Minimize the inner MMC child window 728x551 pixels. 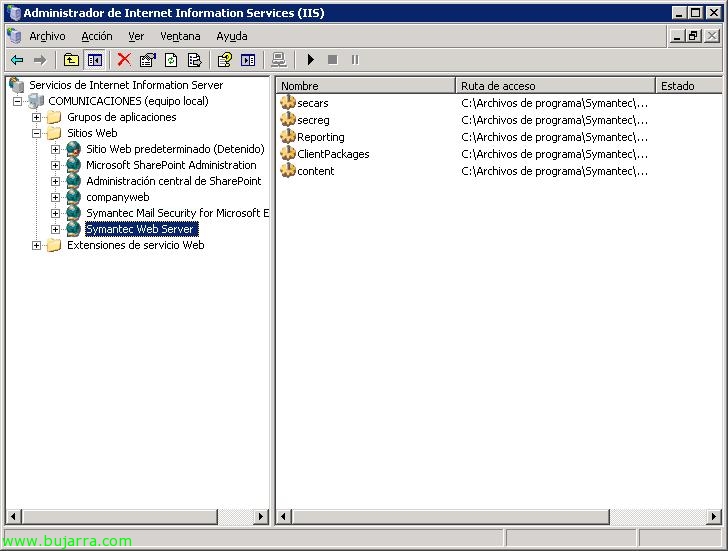(677, 36)
